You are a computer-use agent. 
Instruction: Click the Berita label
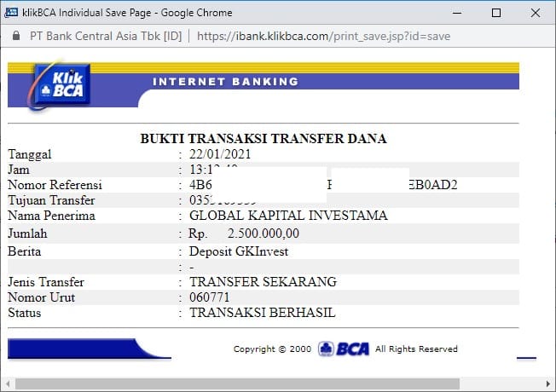pos(24,251)
